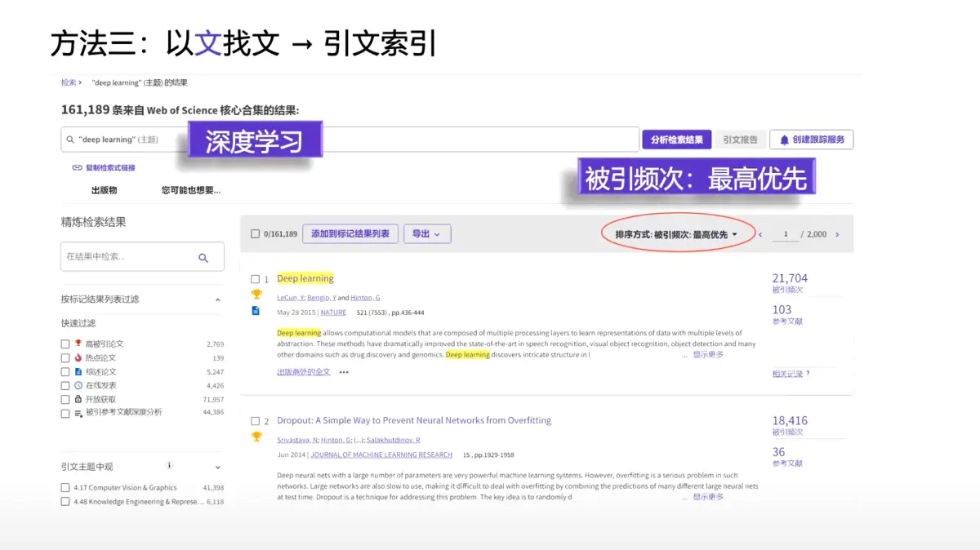This screenshot has height=550, width=980.
Task: Check result 2 Dropout checkbox
Action: [x=256, y=422]
